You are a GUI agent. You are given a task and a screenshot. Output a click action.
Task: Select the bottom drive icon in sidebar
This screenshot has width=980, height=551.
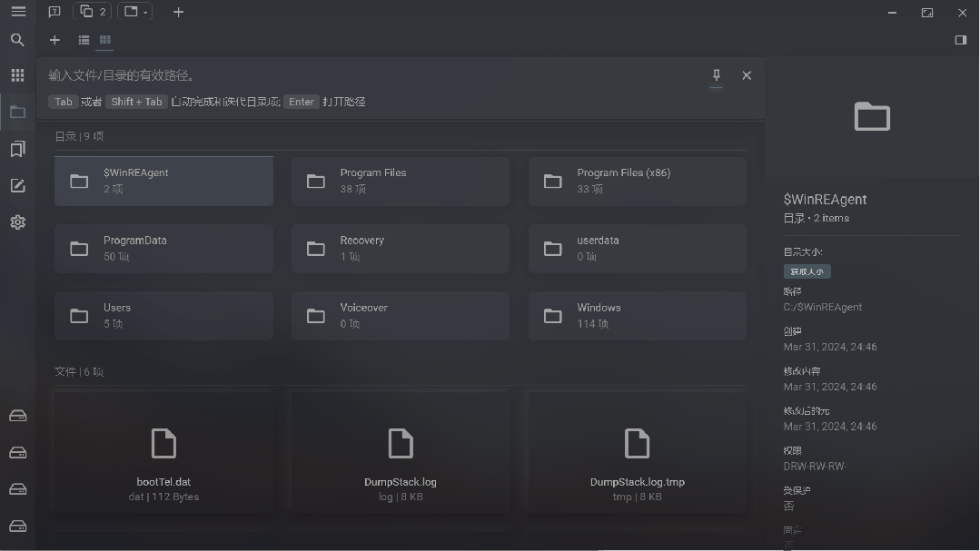pos(17,526)
